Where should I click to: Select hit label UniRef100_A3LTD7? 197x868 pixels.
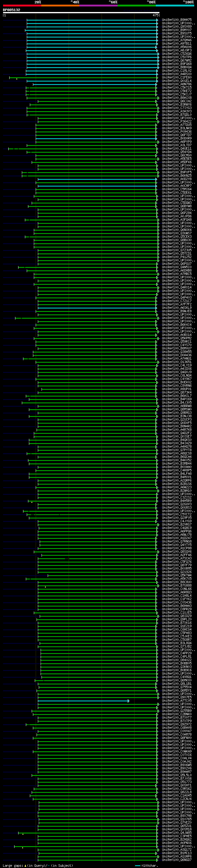click(x=177, y=145)
